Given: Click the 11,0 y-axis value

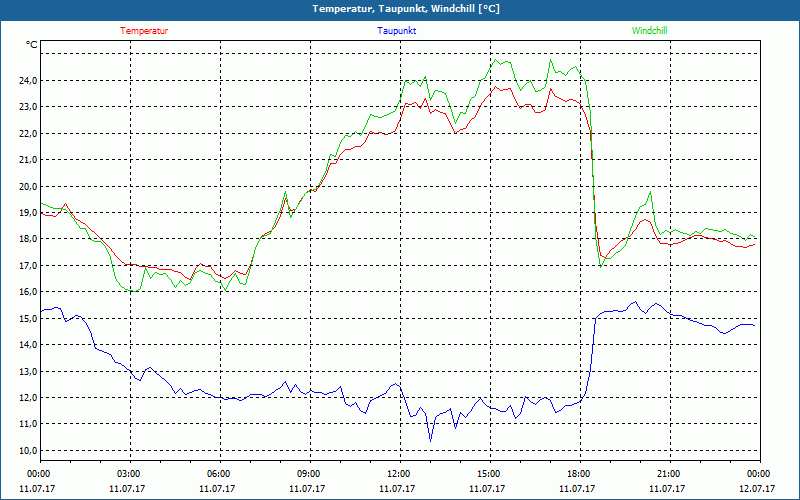Looking at the screenshot, I should tap(28, 424).
